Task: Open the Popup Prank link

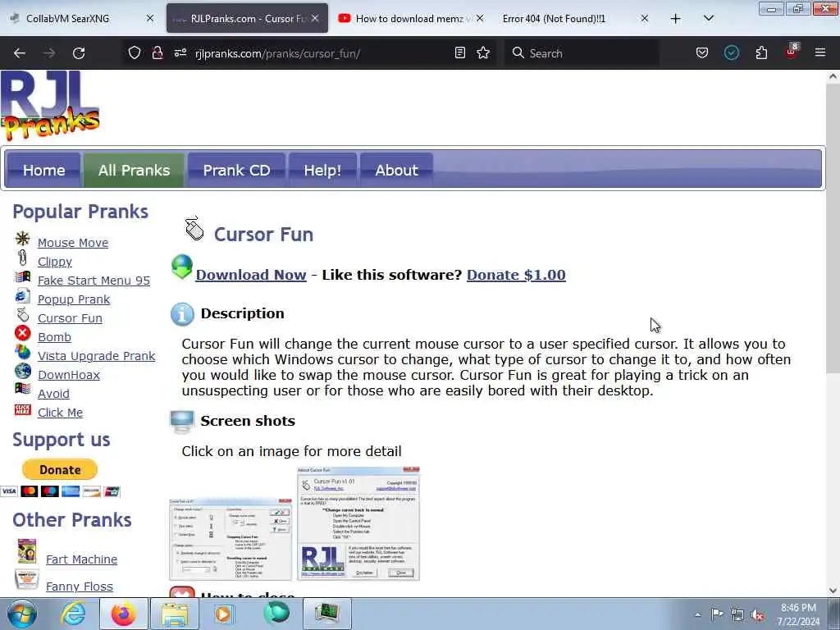Action: [x=74, y=299]
